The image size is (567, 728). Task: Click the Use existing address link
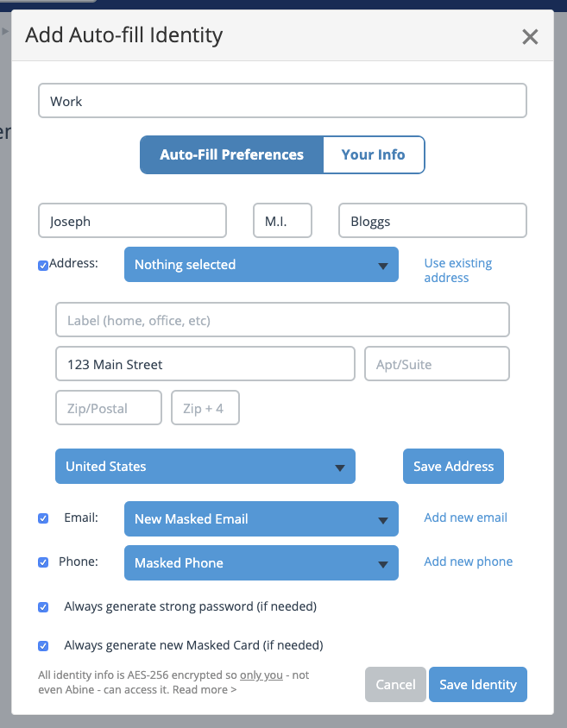(457, 270)
